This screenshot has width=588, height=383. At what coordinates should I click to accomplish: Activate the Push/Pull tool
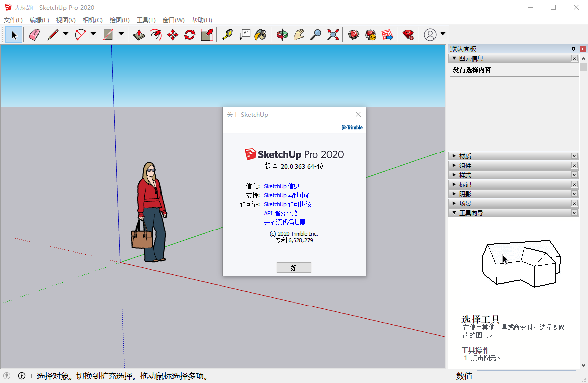tap(139, 35)
